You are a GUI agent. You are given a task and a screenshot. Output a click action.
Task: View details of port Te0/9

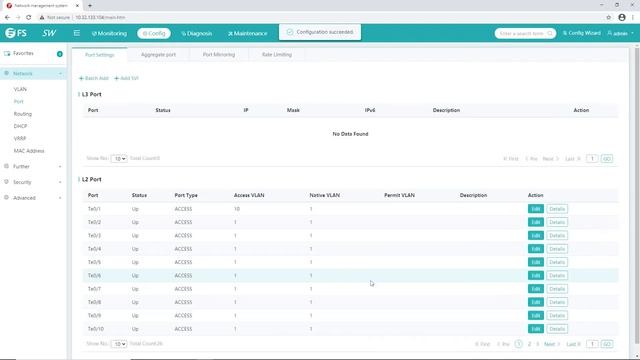557,316
